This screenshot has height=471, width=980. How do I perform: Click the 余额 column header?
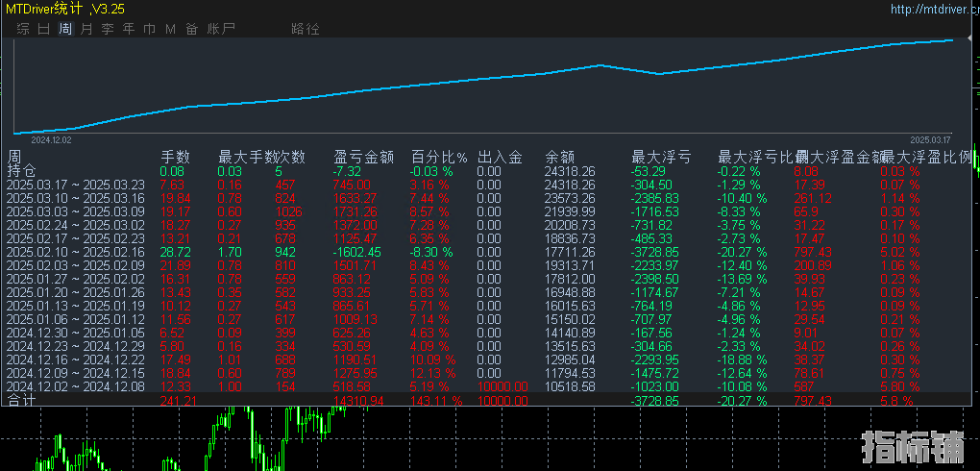point(560,157)
